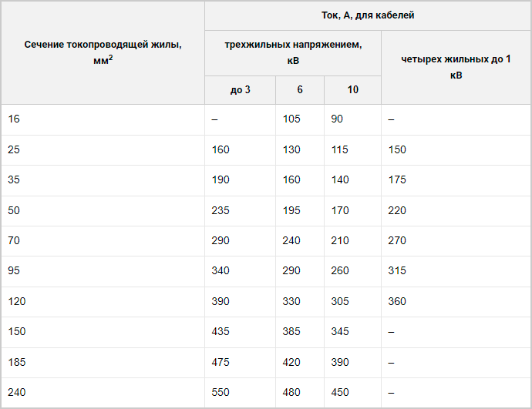The width and height of the screenshot is (532, 409).
Task: Click the 'трехжильных напряжением, кВ' header
Action: click(293, 52)
